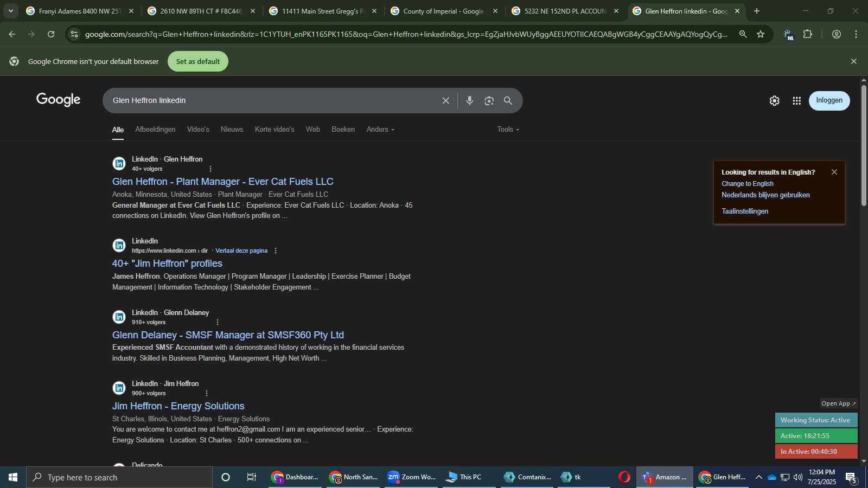Open Taalinstellingen link
This screenshot has width=868, height=488.
click(745, 211)
